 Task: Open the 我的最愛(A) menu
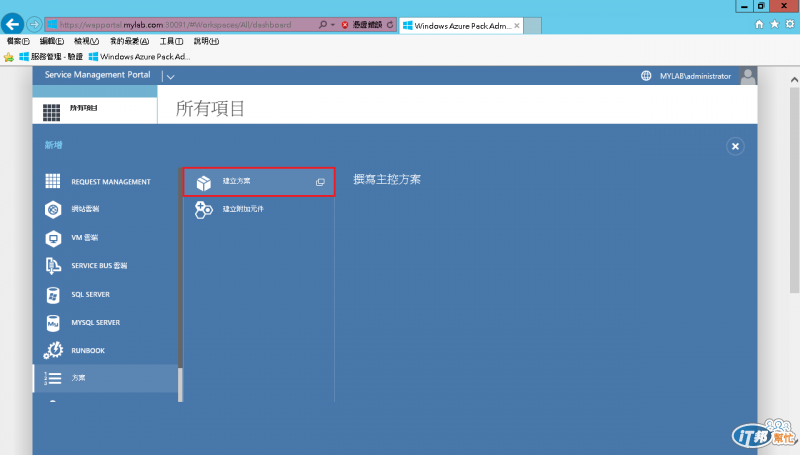tap(130, 41)
